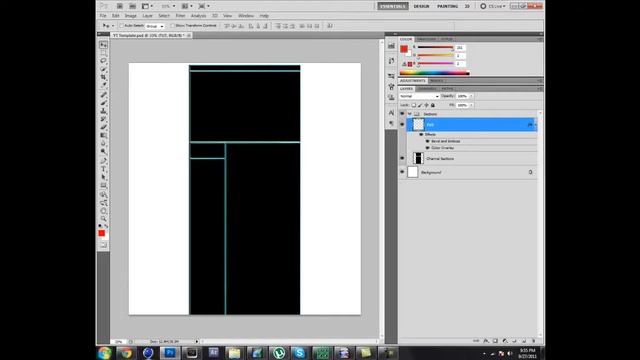The image size is (640, 360).
Task: Select the Move tool
Action: (x=103, y=44)
